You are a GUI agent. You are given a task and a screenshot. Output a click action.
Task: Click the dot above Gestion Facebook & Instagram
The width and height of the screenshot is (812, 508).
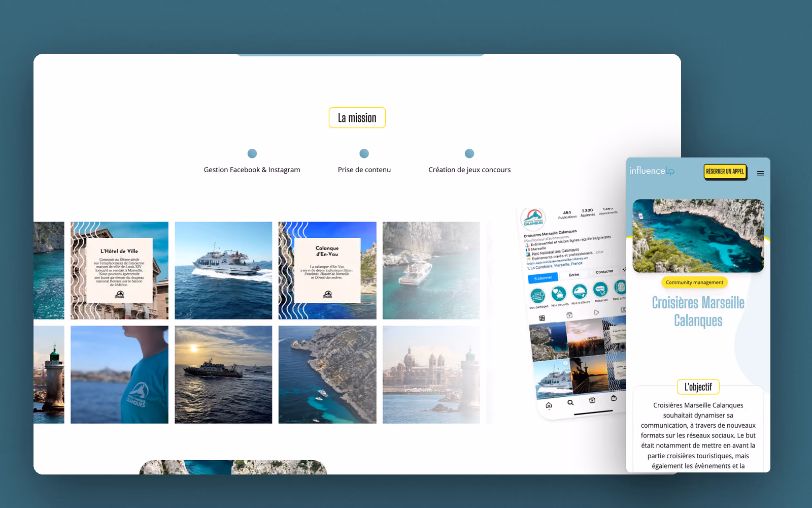252,153
